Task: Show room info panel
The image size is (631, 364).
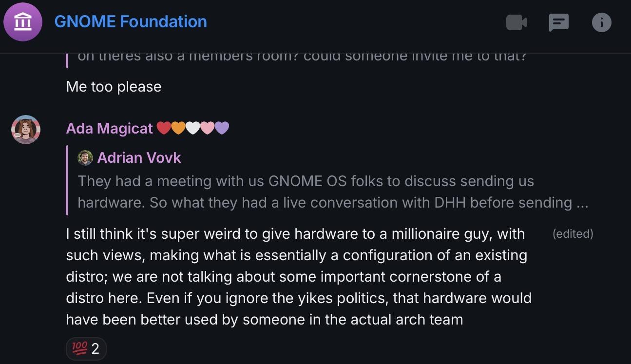Action: click(601, 22)
